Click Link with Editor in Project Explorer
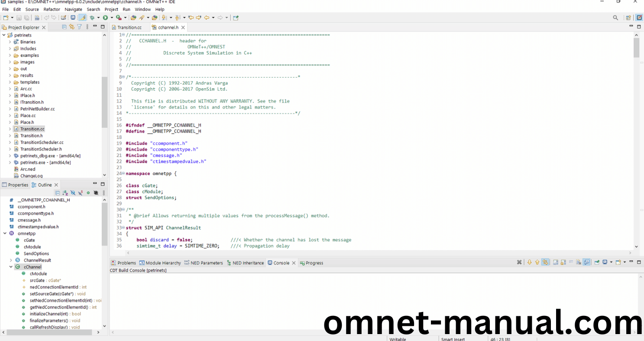The width and height of the screenshot is (644, 341). (x=71, y=27)
